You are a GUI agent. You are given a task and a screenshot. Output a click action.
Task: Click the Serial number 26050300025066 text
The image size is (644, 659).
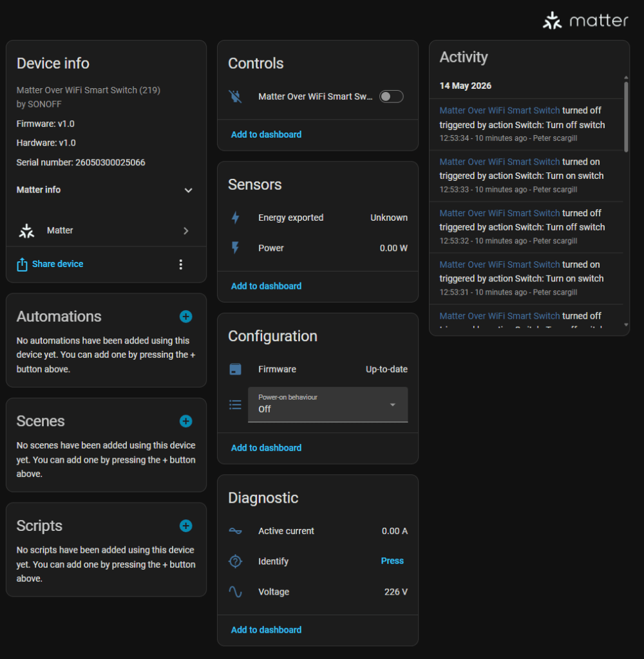(x=80, y=163)
